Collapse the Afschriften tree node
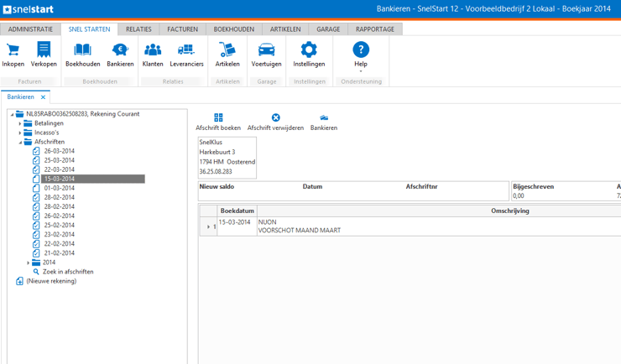Viewport: 621px width, 364px height. click(20, 142)
